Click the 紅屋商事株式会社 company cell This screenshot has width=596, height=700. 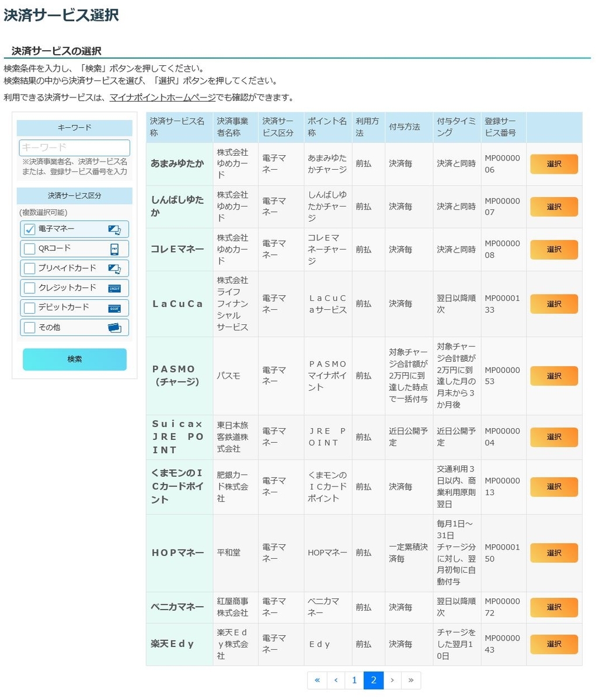pyautogui.click(x=236, y=607)
